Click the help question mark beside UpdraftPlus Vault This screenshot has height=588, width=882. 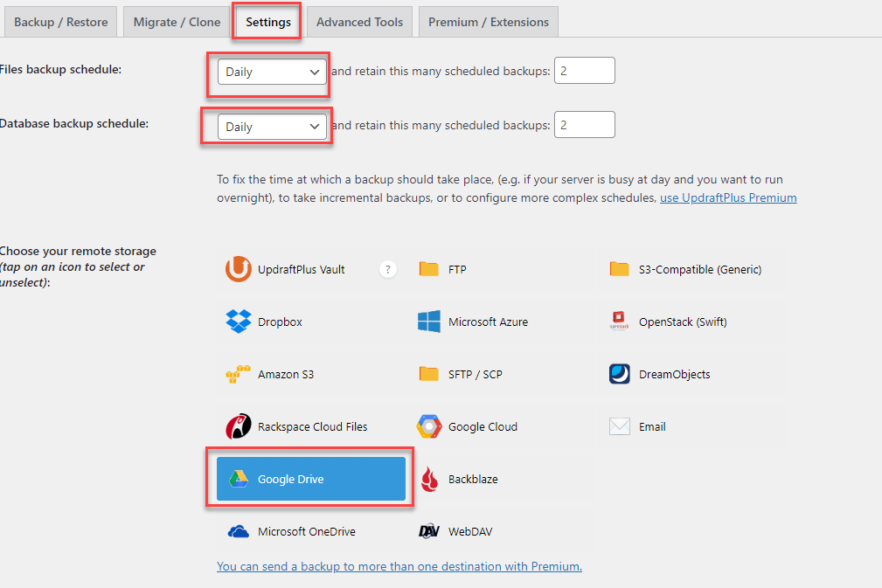pyautogui.click(x=387, y=269)
